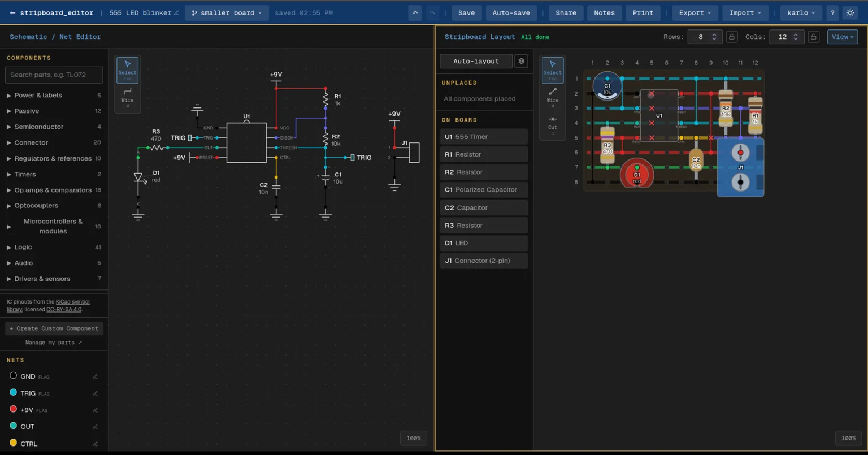
Task: Click the Search parts input field
Action: pos(54,75)
